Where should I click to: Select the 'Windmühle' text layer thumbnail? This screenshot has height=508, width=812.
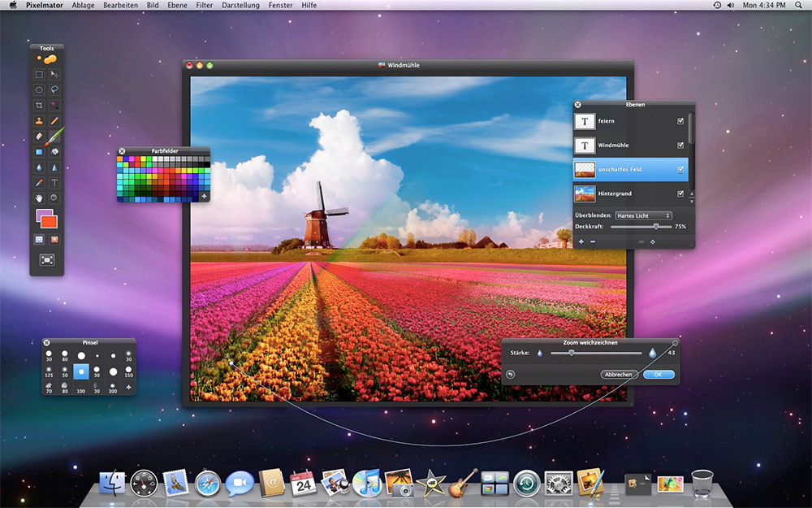585,145
